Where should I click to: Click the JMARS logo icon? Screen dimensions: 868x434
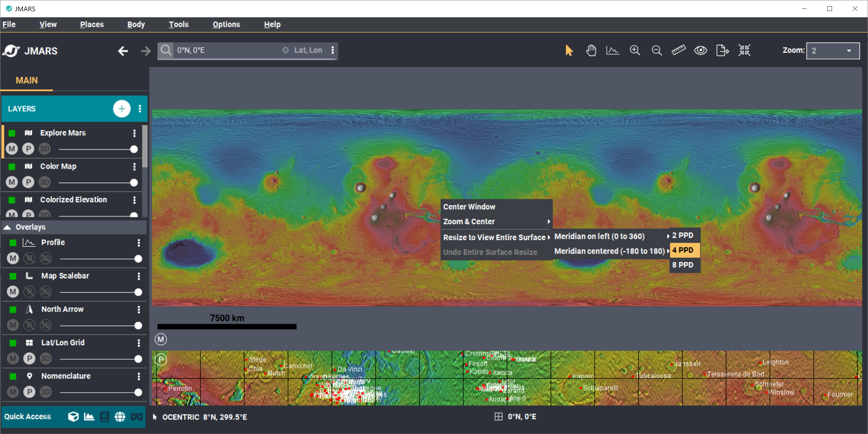tap(11, 51)
